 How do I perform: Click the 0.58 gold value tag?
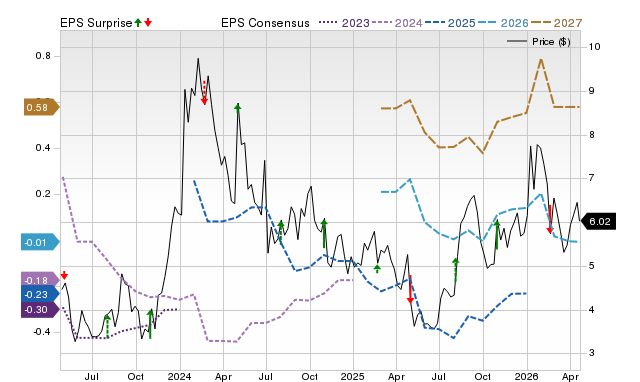42,107
